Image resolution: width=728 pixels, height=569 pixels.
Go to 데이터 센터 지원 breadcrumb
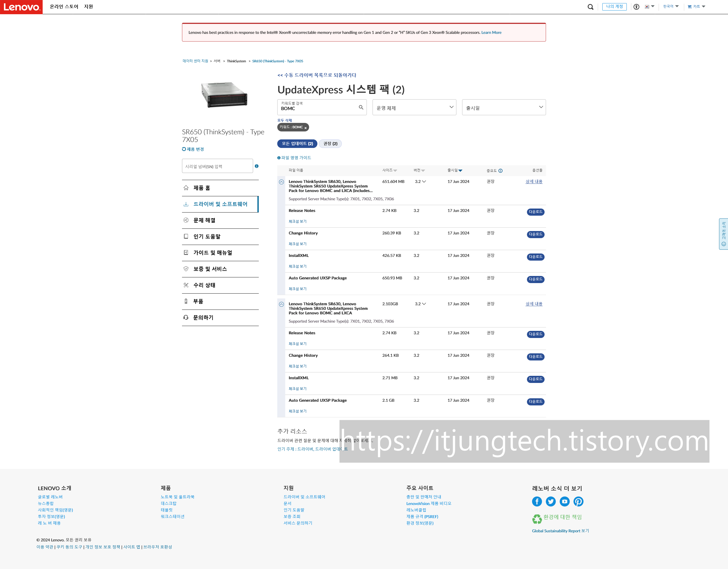195,61
